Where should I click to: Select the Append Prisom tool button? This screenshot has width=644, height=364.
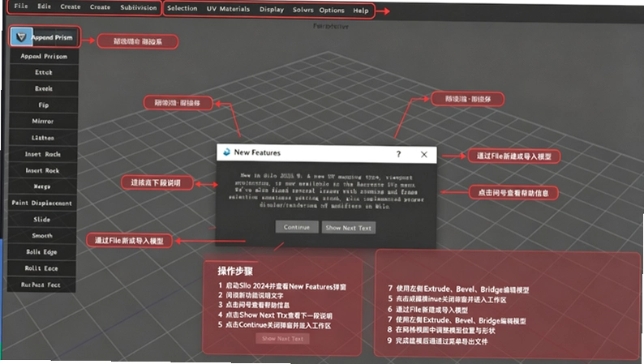pos(44,56)
